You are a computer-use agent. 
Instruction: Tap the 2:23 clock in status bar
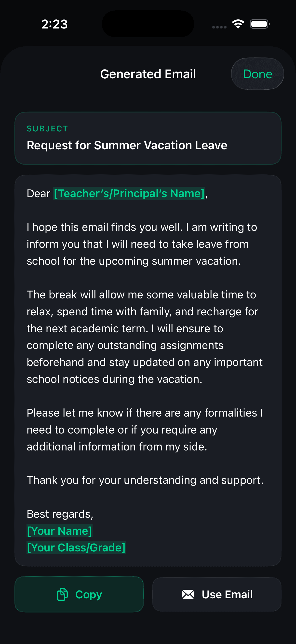tap(54, 24)
